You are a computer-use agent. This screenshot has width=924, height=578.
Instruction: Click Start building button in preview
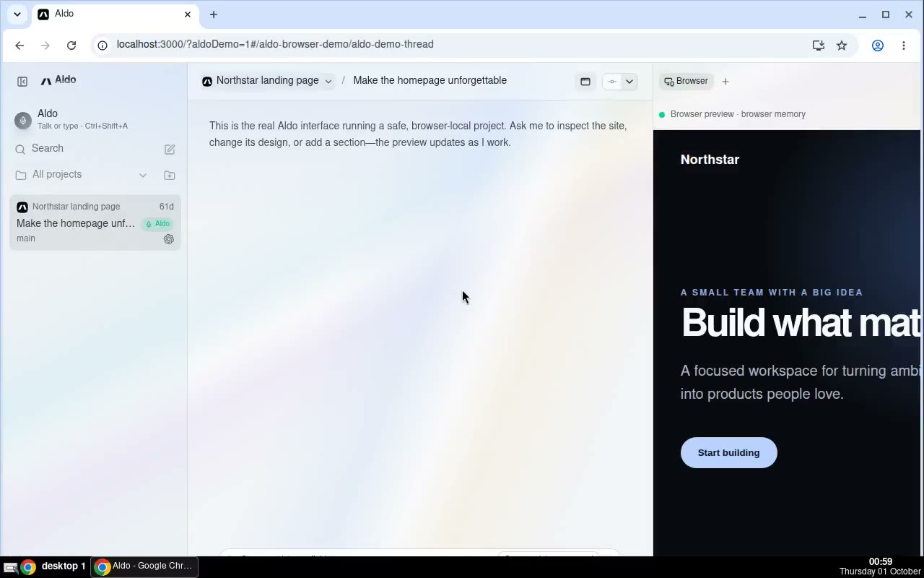(728, 453)
